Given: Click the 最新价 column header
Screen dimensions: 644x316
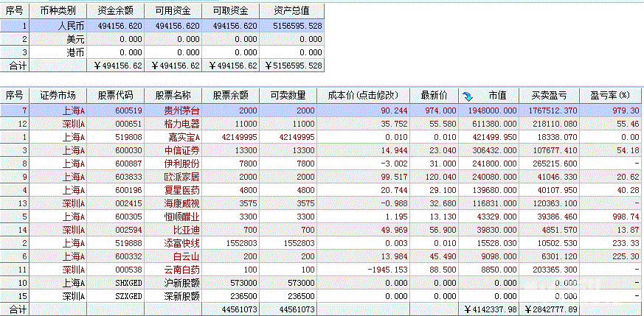Looking at the screenshot, I should click(434, 96).
